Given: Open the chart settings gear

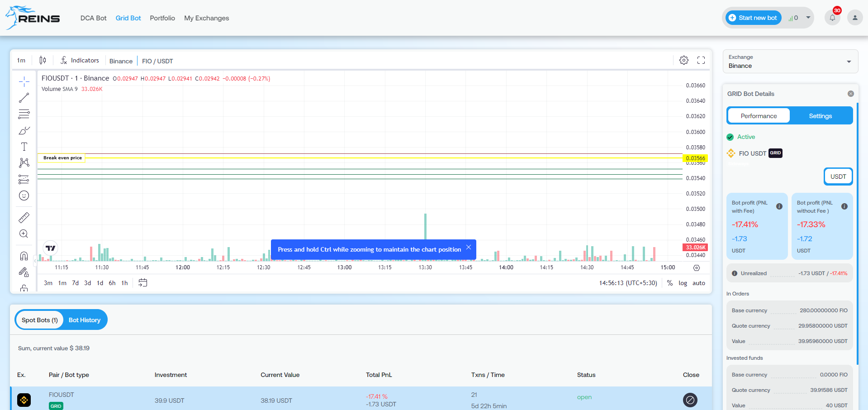Looking at the screenshot, I should [x=683, y=60].
